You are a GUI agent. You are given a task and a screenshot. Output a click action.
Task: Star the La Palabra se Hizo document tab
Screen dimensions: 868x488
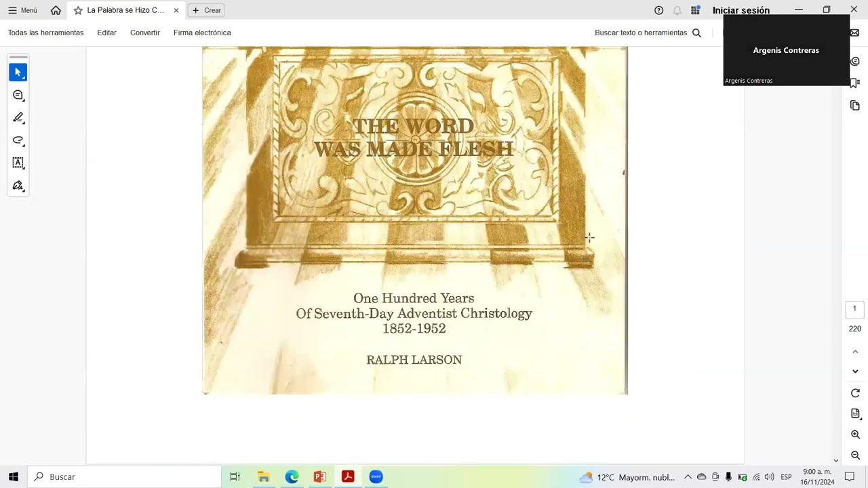click(78, 10)
